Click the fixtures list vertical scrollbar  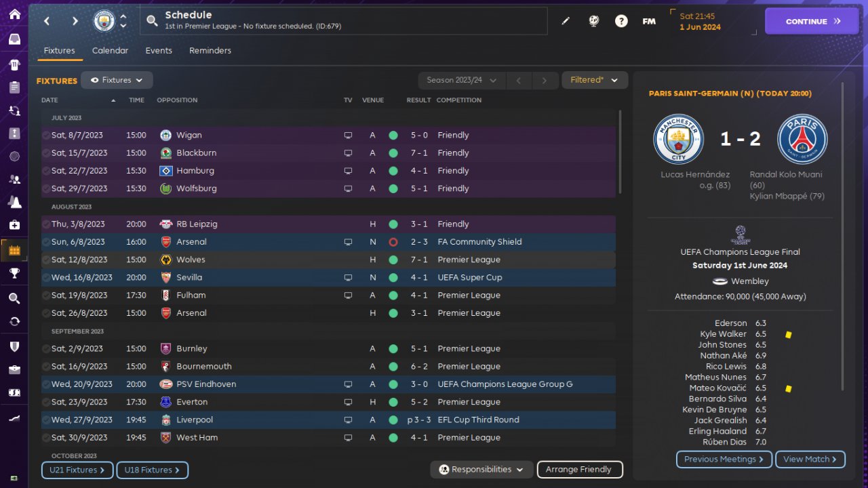pyautogui.click(x=620, y=152)
